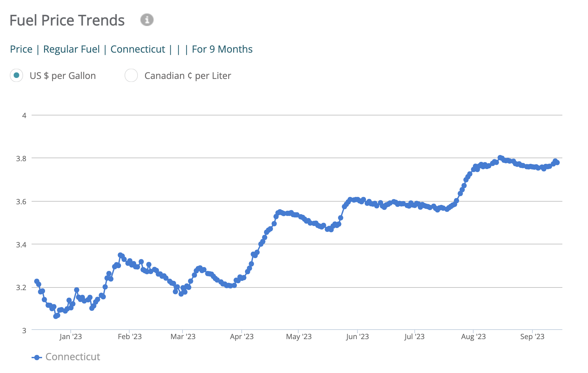This screenshot has height=373, width=588.
Task: Open the For 9 Months range link
Action: [x=222, y=49]
